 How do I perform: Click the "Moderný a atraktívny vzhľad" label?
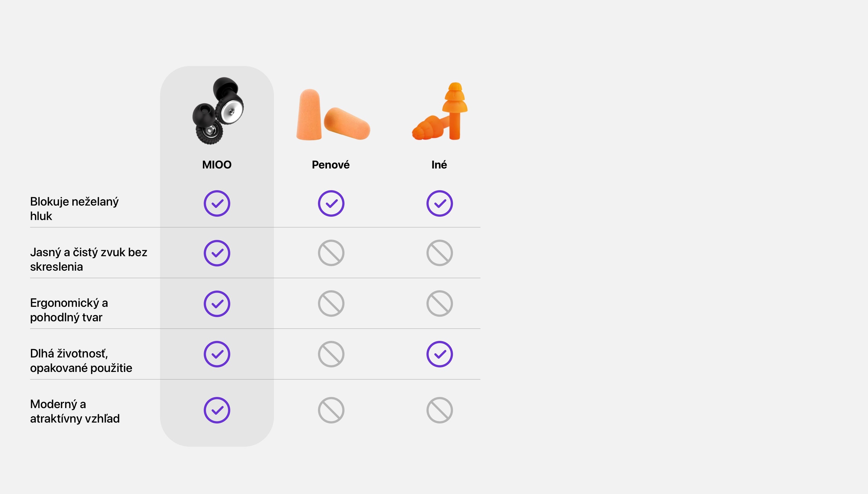tap(75, 411)
